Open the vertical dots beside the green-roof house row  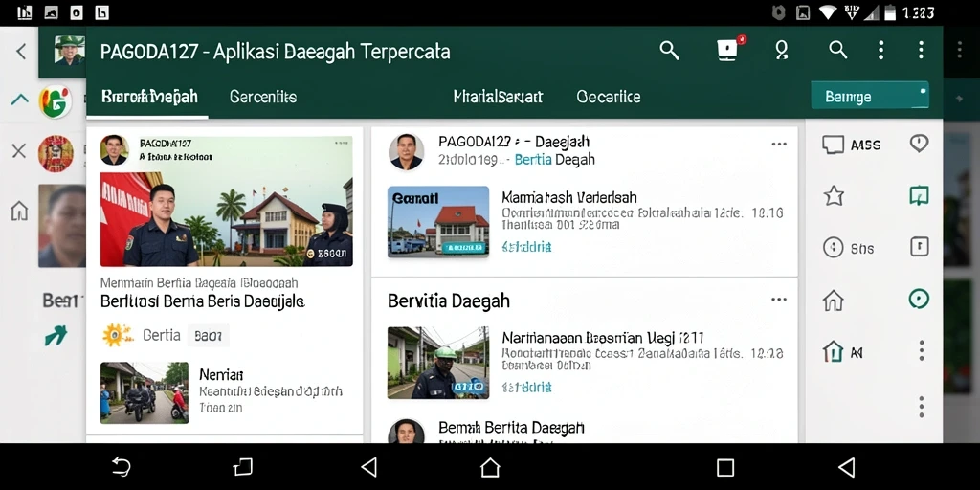(922, 350)
